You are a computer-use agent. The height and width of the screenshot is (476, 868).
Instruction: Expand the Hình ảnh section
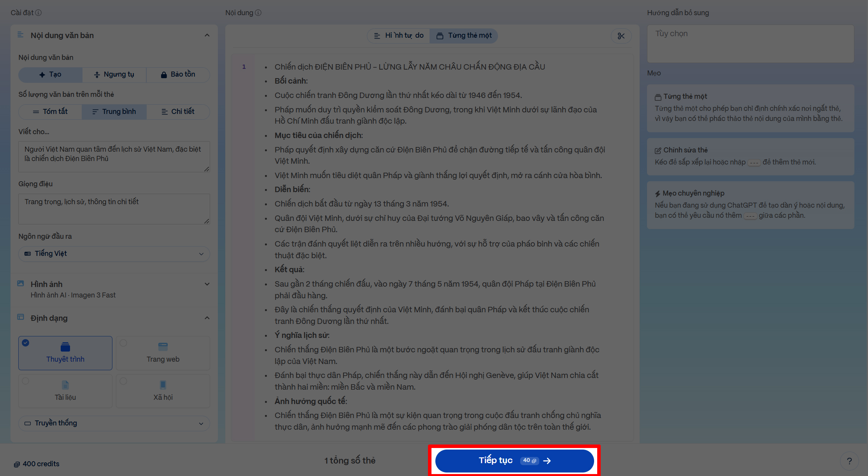(x=207, y=284)
